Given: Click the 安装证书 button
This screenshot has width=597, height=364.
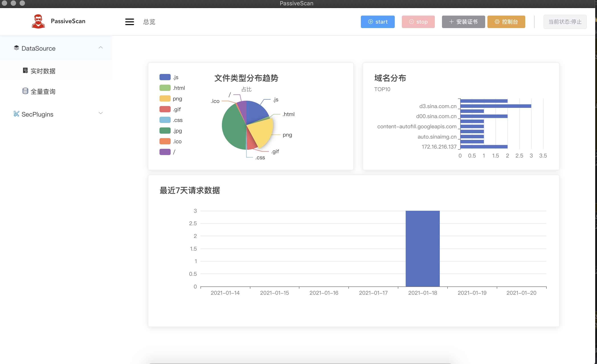Looking at the screenshot, I should tap(463, 22).
